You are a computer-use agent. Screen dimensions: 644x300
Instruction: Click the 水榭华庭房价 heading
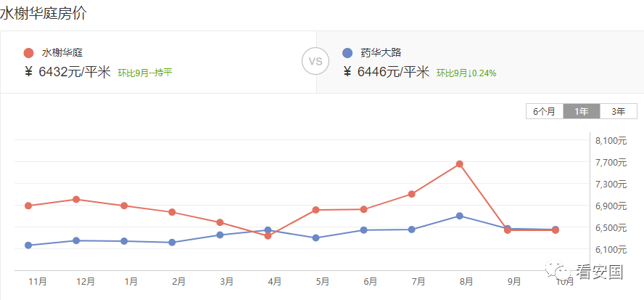[44, 13]
